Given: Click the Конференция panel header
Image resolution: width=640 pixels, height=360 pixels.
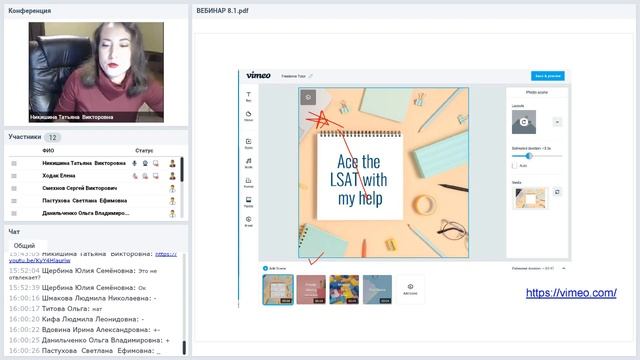Looking at the screenshot, I should pos(30,11).
